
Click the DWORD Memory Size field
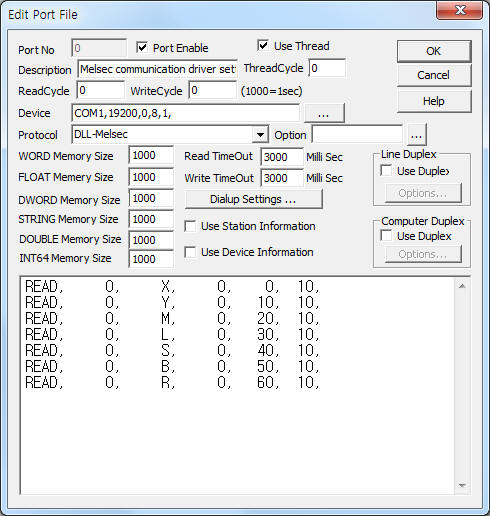[x=151, y=198]
